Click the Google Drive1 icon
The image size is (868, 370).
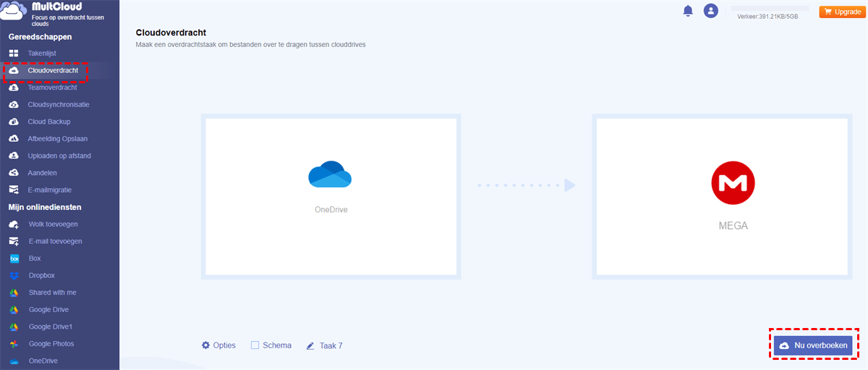point(14,327)
